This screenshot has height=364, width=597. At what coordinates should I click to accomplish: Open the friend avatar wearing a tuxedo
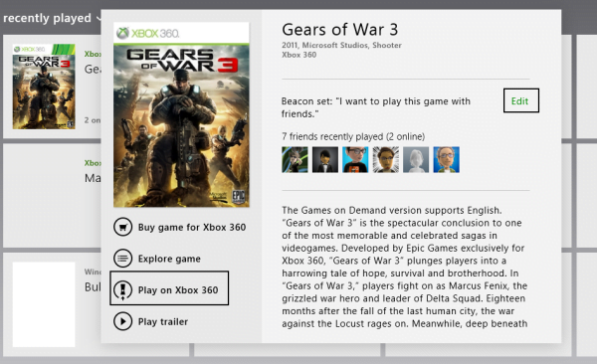click(x=325, y=160)
